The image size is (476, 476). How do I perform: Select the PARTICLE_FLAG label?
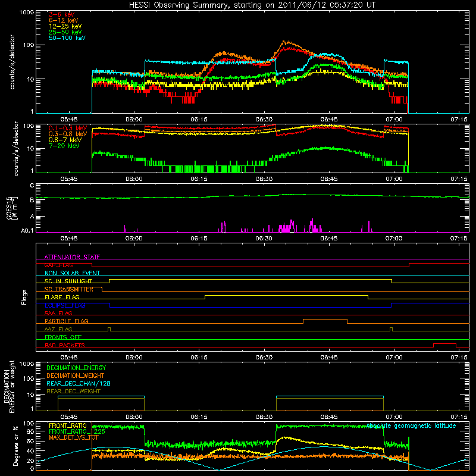tap(67, 321)
